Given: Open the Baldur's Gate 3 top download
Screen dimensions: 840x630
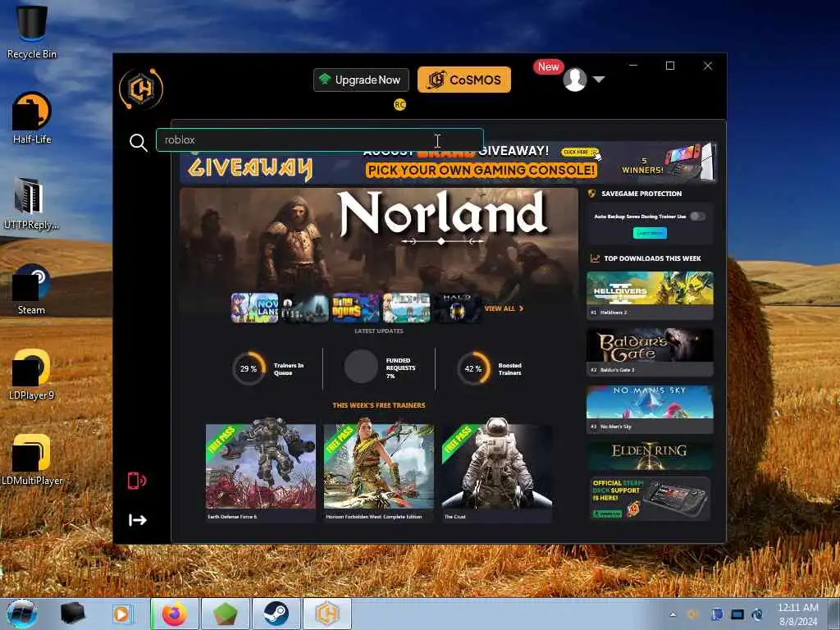Looking at the screenshot, I should (650, 353).
